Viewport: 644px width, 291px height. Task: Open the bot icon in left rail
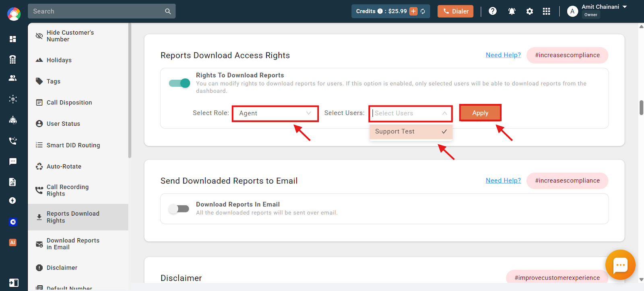tap(13, 120)
